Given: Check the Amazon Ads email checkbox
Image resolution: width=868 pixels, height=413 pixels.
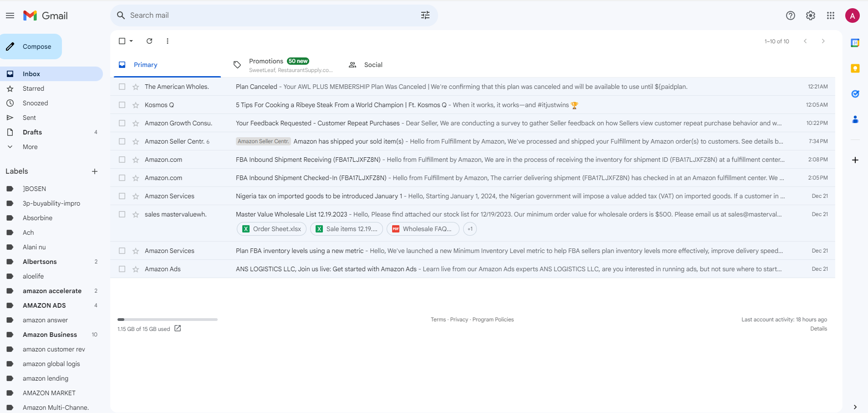Looking at the screenshot, I should (x=122, y=269).
